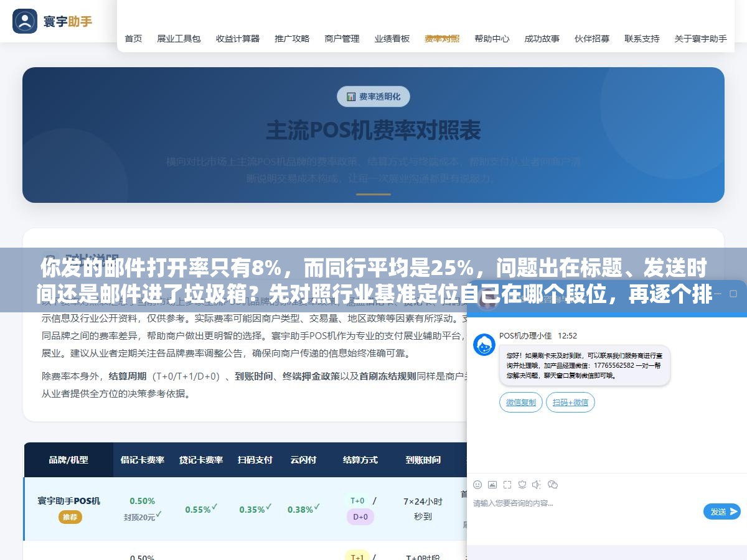The image size is (747, 560).
Task: Open 帮助中心 nav item
Action: coord(492,39)
